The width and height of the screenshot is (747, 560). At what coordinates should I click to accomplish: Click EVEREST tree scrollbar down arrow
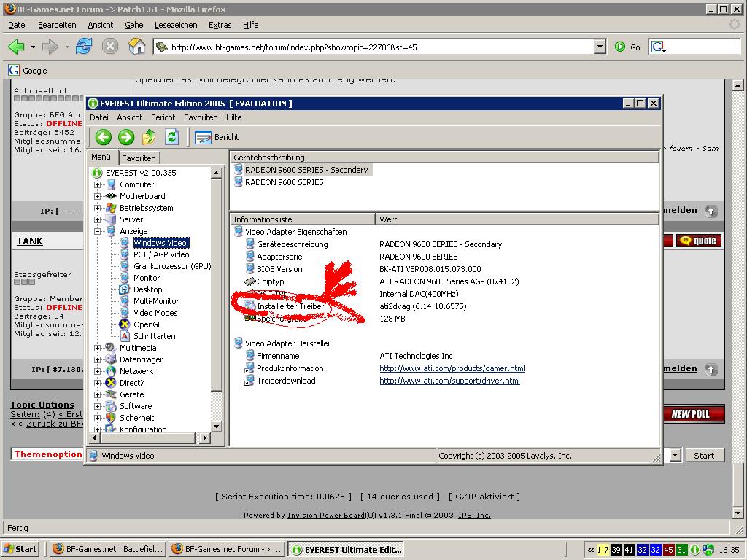point(216,426)
